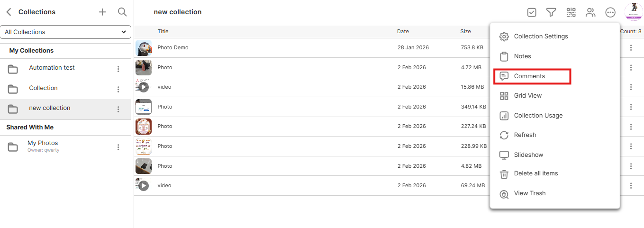
Task: Open three-dot menu for My Photos
Action: [118, 147]
